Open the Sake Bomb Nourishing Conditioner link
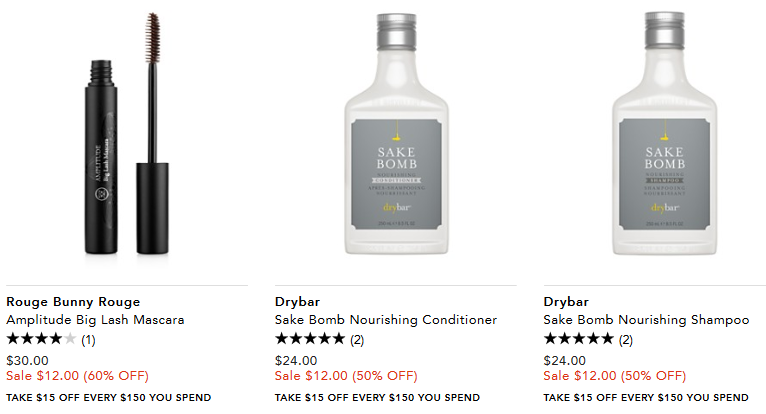766x414 pixels. [x=385, y=320]
